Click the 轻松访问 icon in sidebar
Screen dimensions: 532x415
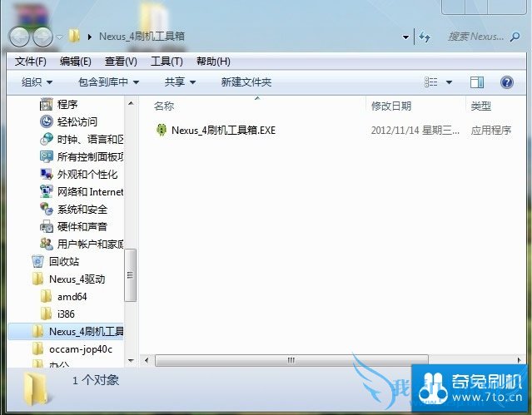pos(46,121)
